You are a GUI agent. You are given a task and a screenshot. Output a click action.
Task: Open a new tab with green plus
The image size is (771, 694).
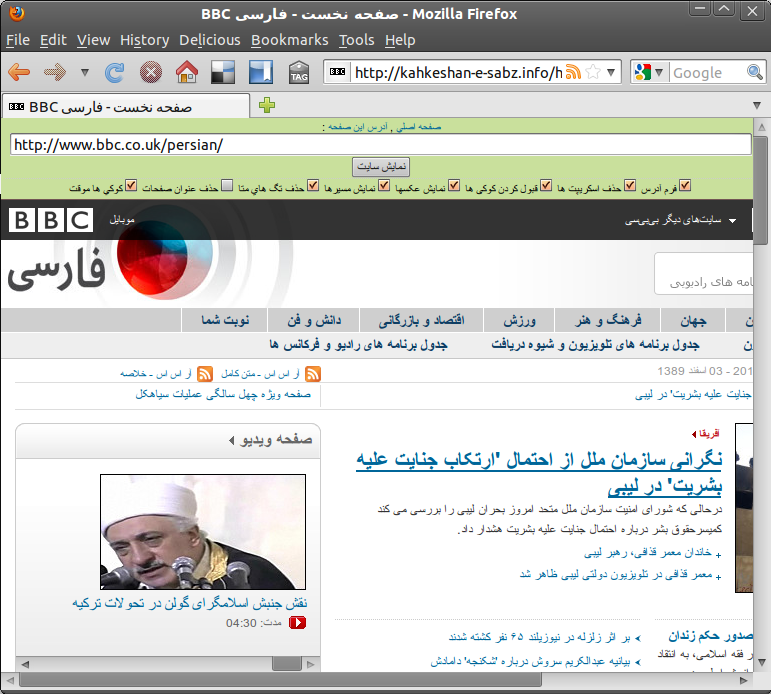[267, 106]
